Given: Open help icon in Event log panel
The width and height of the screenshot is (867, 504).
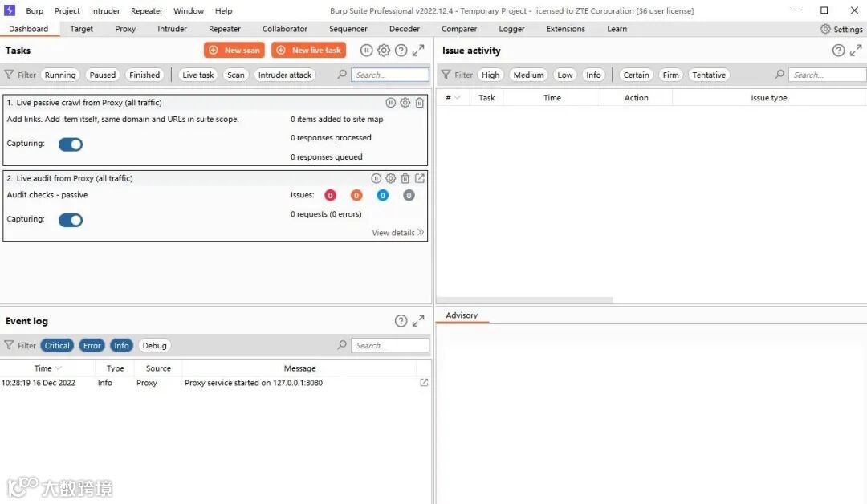Looking at the screenshot, I should pyautogui.click(x=401, y=321).
